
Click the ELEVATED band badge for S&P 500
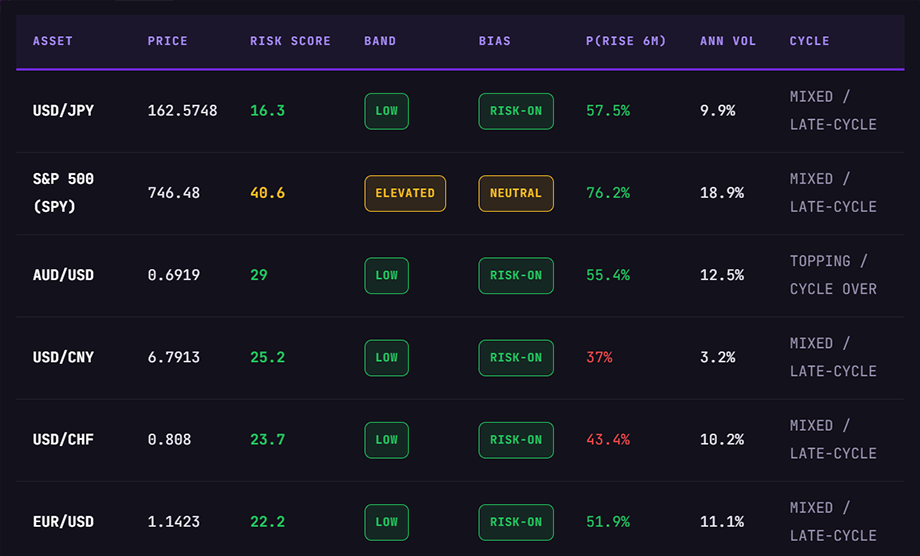pos(405,194)
